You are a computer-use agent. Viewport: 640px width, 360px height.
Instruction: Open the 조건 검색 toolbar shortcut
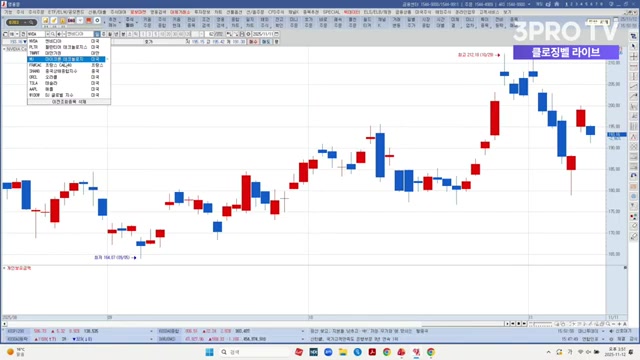(x=206, y=22)
